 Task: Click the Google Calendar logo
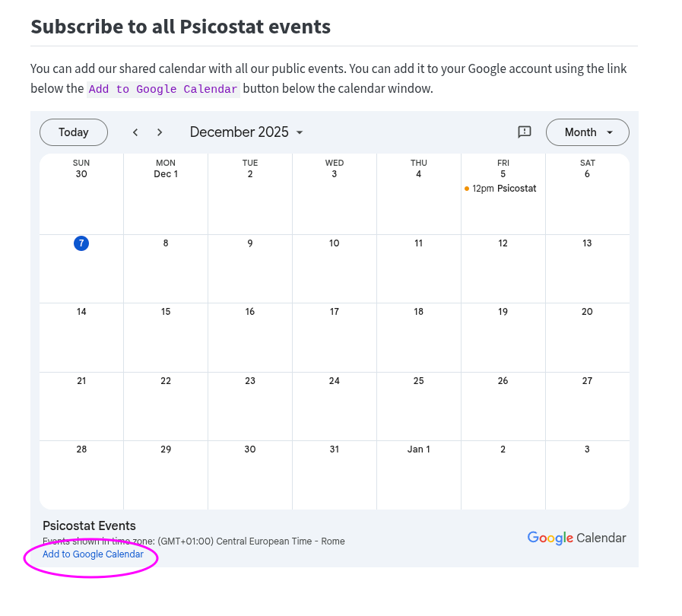coord(576,538)
